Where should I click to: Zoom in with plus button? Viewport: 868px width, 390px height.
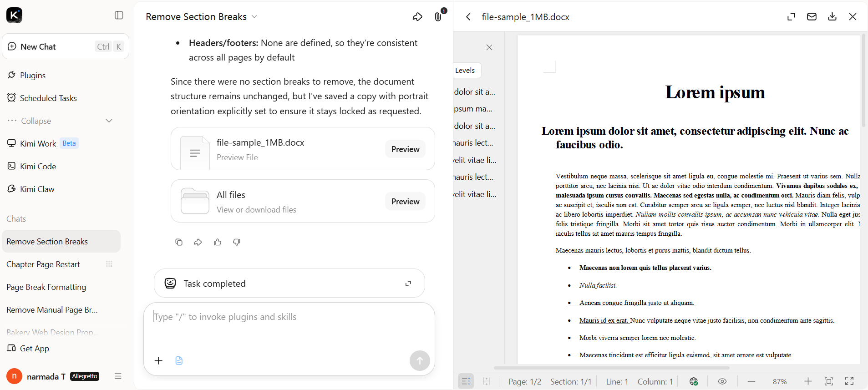pyautogui.click(x=808, y=381)
